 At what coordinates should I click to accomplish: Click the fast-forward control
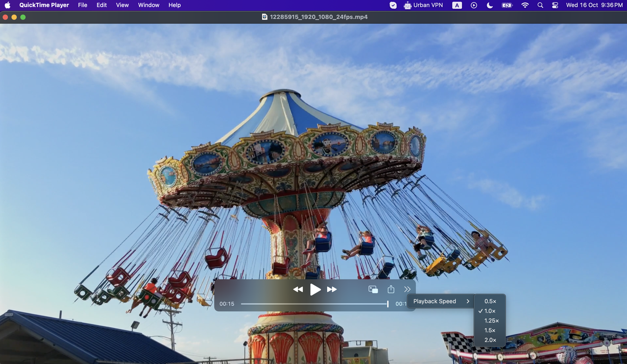(332, 289)
